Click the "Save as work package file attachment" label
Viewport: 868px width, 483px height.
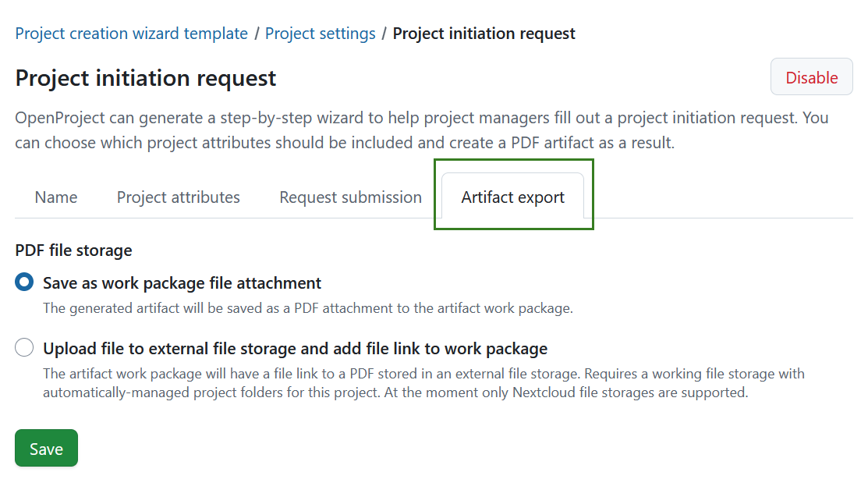(182, 282)
